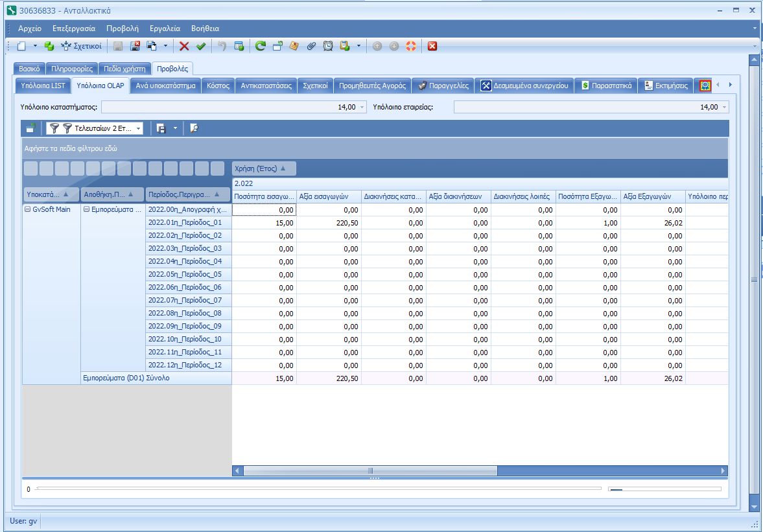Open the Υπόλοιπο καταστήματος dropdown
This screenshot has width=763, height=532.
click(362, 107)
